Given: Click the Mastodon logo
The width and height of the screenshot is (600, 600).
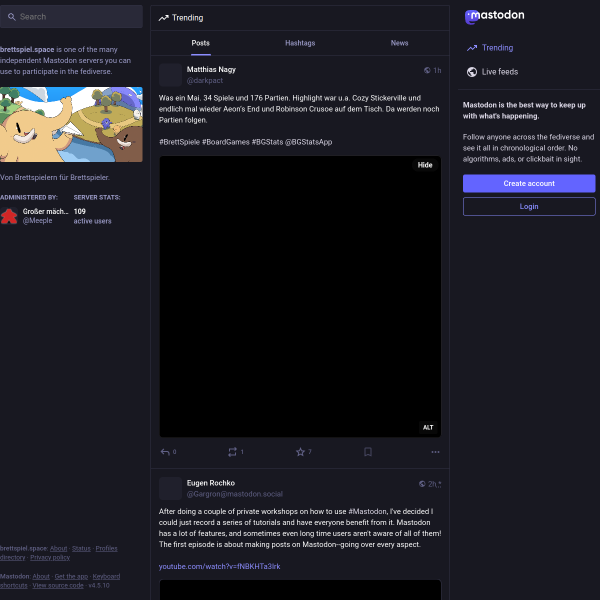Looking at the screenshot, I should [494, 16].
